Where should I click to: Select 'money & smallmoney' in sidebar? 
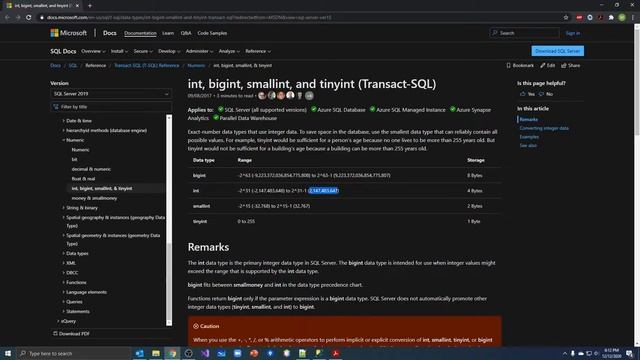pos(94,198)
